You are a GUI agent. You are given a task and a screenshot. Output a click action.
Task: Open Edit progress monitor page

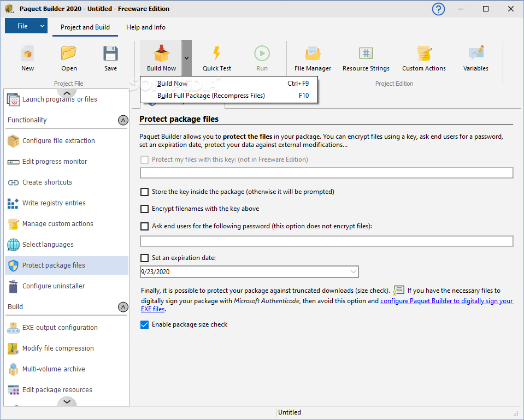tap(67, 161)
